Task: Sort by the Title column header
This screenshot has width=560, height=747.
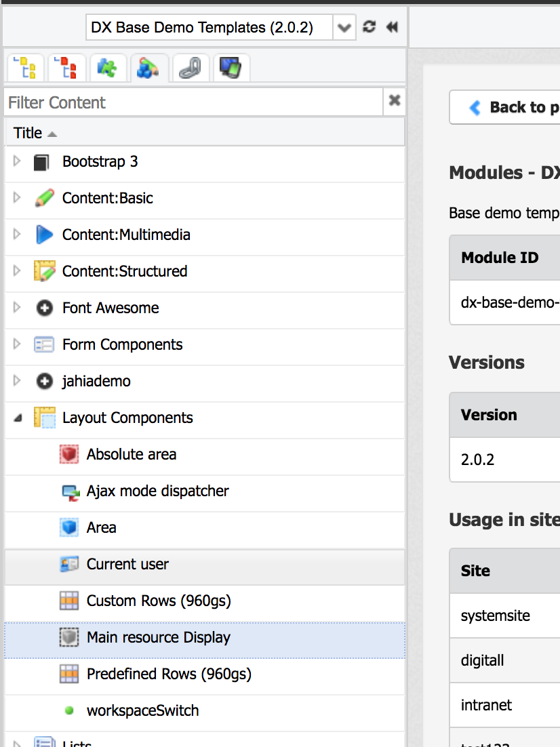Action: [x=29, y=132]
